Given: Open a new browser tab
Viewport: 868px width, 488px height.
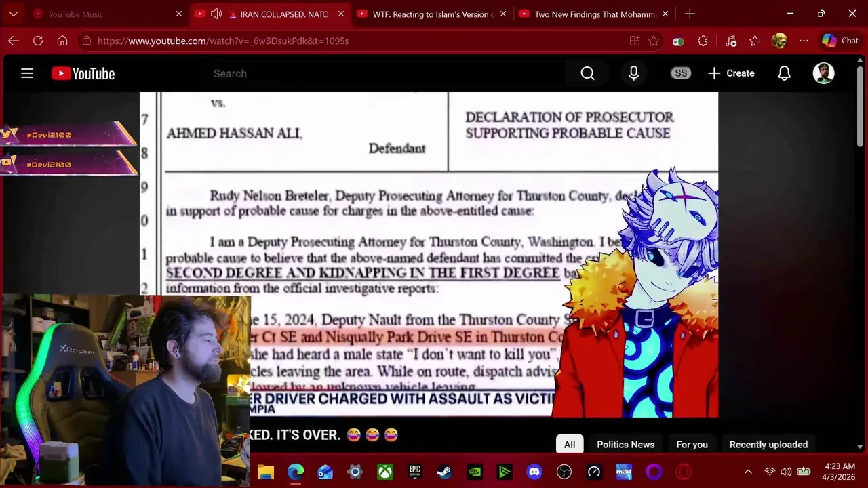Looking at the screenshot, I should 690,14.
